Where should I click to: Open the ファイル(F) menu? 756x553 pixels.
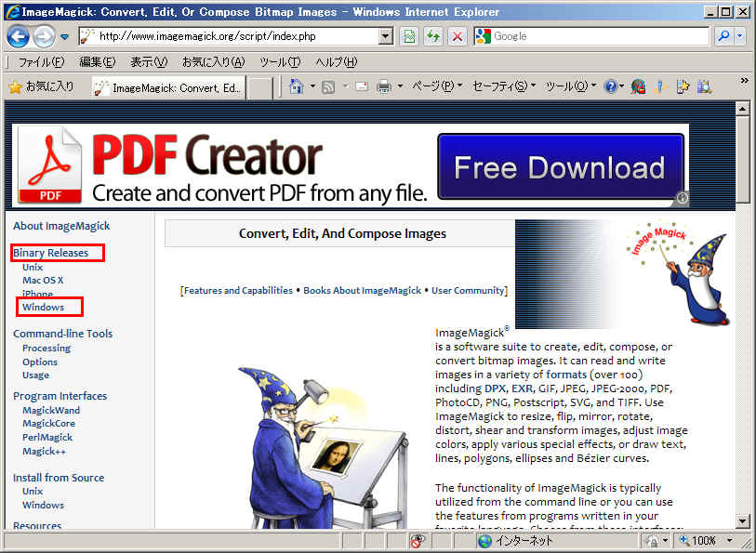(41, 61)
